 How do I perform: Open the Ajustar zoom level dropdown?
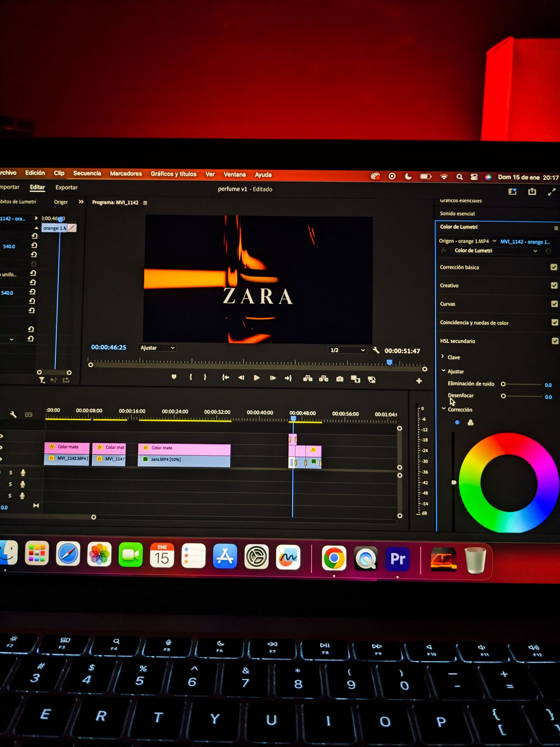pyautogui.click(x=157, y=348)
